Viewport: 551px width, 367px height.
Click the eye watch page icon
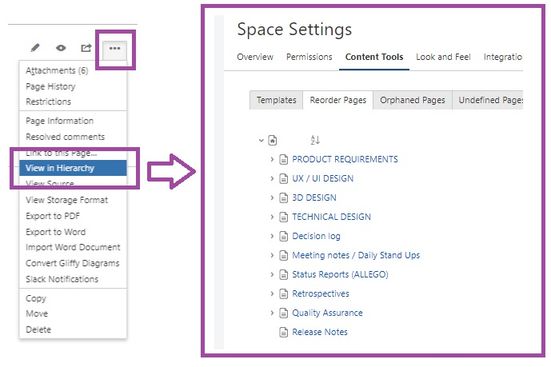pos(61,47)
